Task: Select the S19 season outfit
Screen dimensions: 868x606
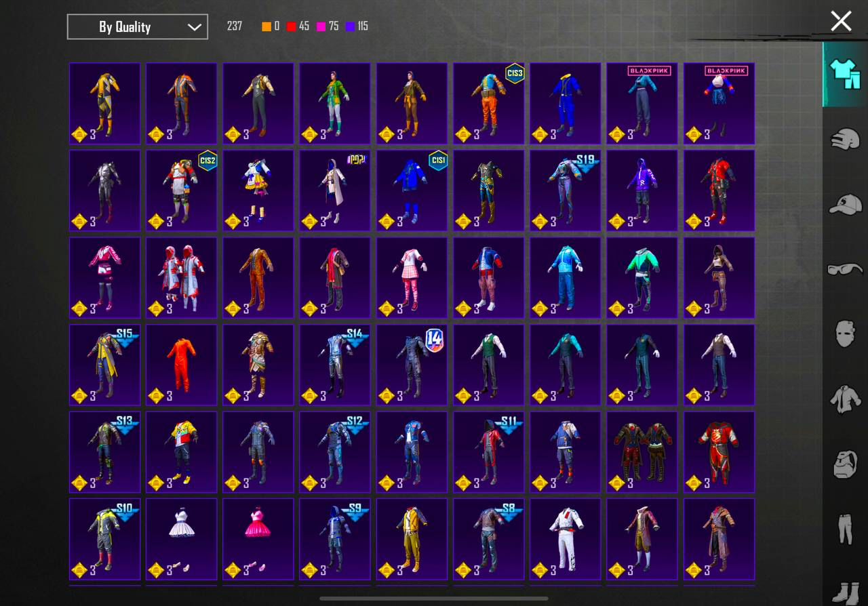Action: click(x=565, y=190)
